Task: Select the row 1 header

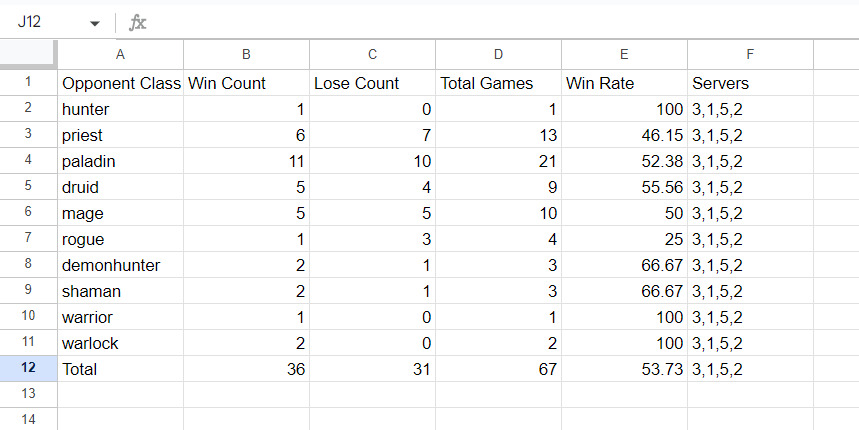Action: (28, 83)
